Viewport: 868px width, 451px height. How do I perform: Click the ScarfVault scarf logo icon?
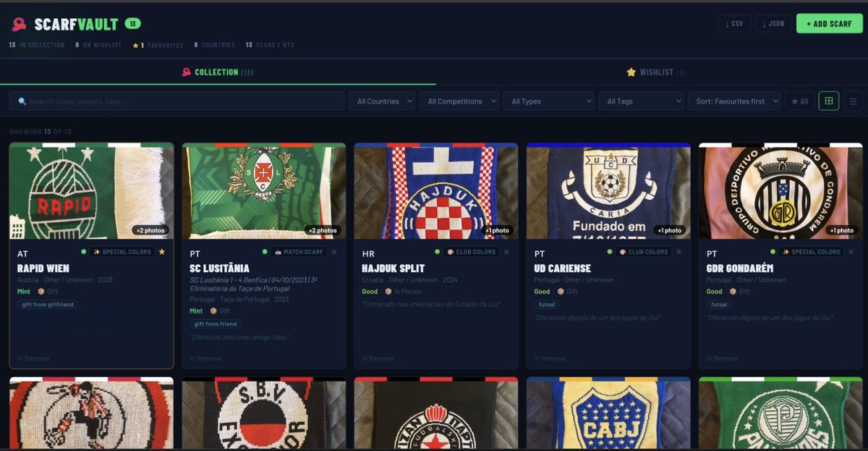tap(19, 24)
